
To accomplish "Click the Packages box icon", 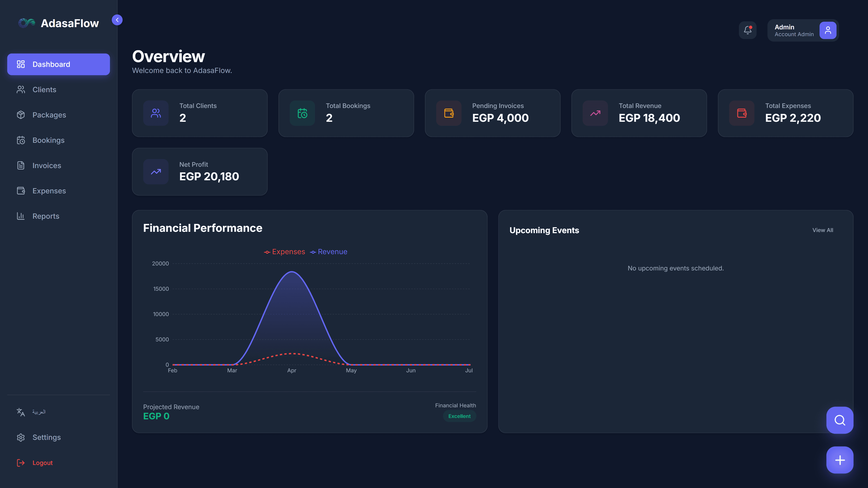I will pyautogui.click(x=21, y=115).
